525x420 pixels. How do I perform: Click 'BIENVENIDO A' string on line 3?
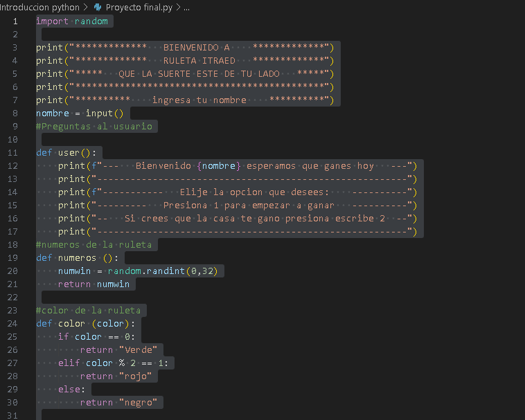pyautogui.click(x=197, y=48)
